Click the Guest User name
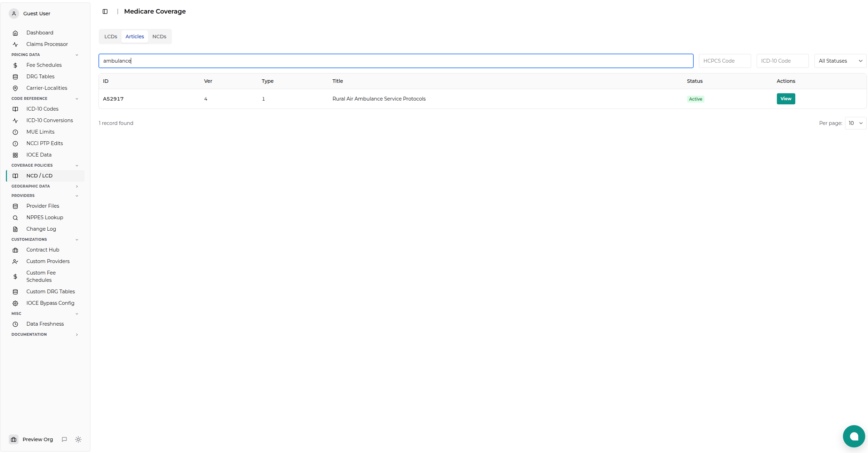This screenshot has height=453, width=868. click(37, 14)
